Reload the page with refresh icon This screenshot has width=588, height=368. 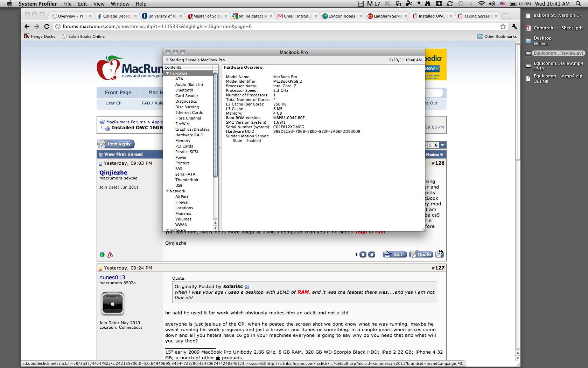click(47, 26)
